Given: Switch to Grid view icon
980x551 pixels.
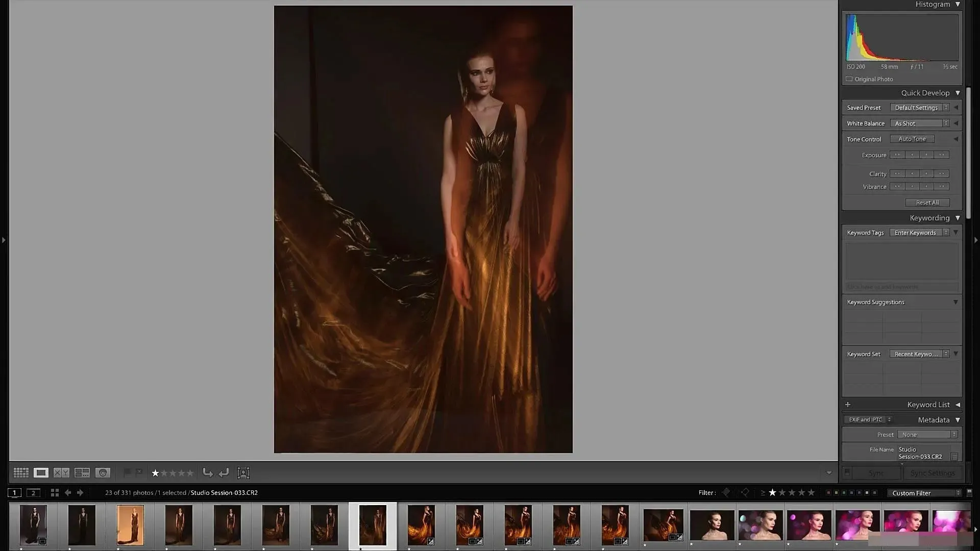Looking at the screenshot, I should point(21,473).
